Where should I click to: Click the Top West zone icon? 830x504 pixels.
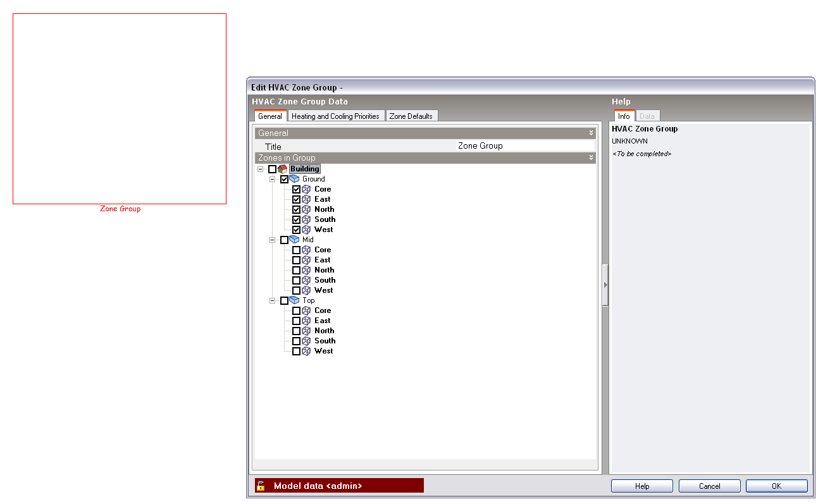[306, 351]
